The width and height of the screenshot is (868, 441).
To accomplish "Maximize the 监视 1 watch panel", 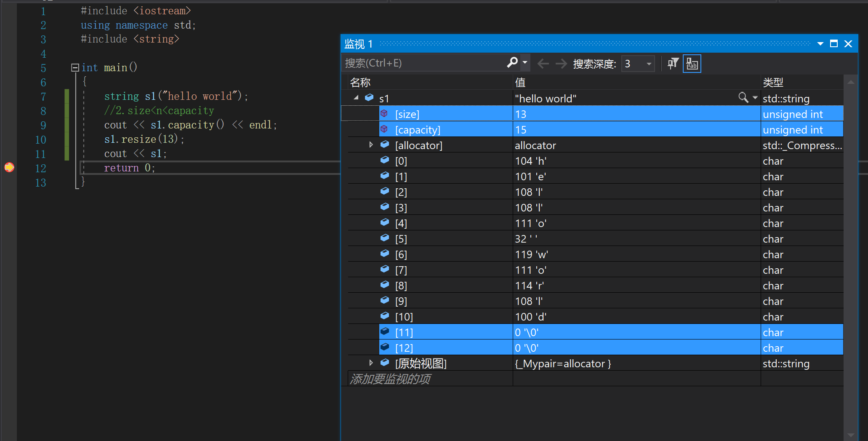I will coord(833,44).
